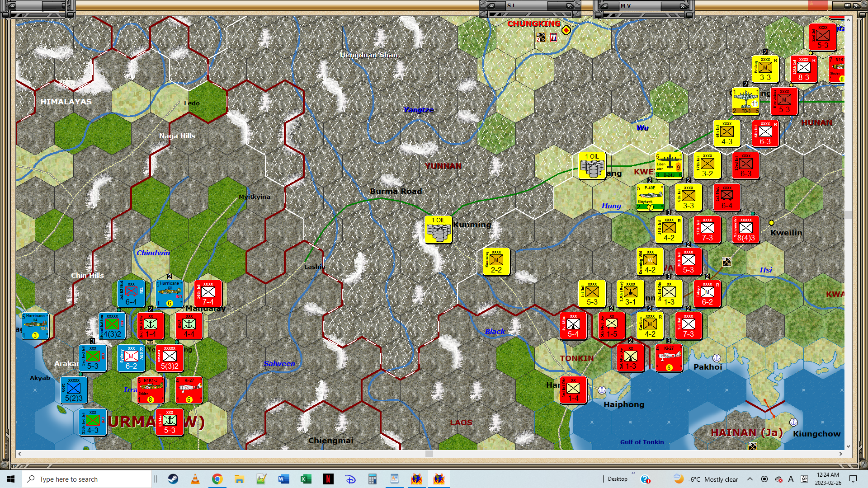Click the vertical scrollbar down arrow

[848, 446]
